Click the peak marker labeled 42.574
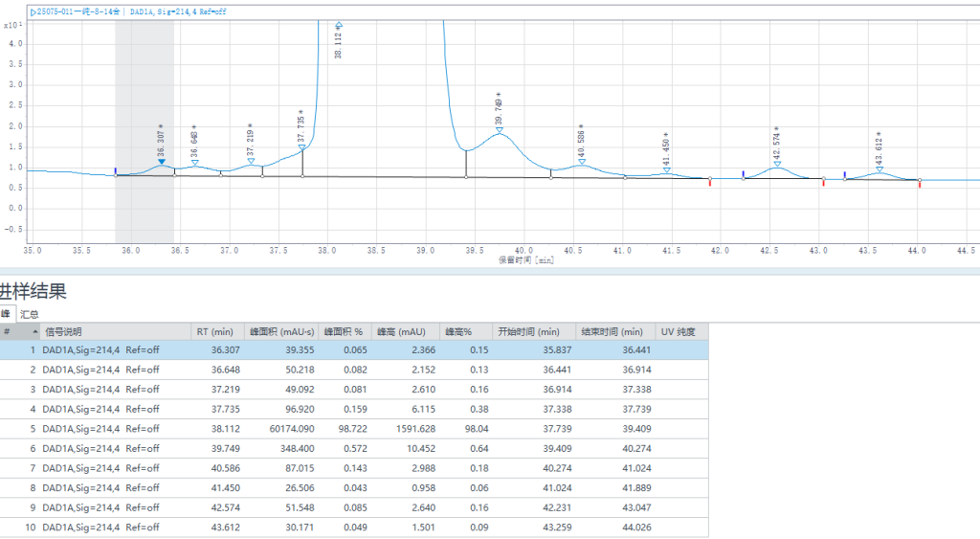 (776, 164)
